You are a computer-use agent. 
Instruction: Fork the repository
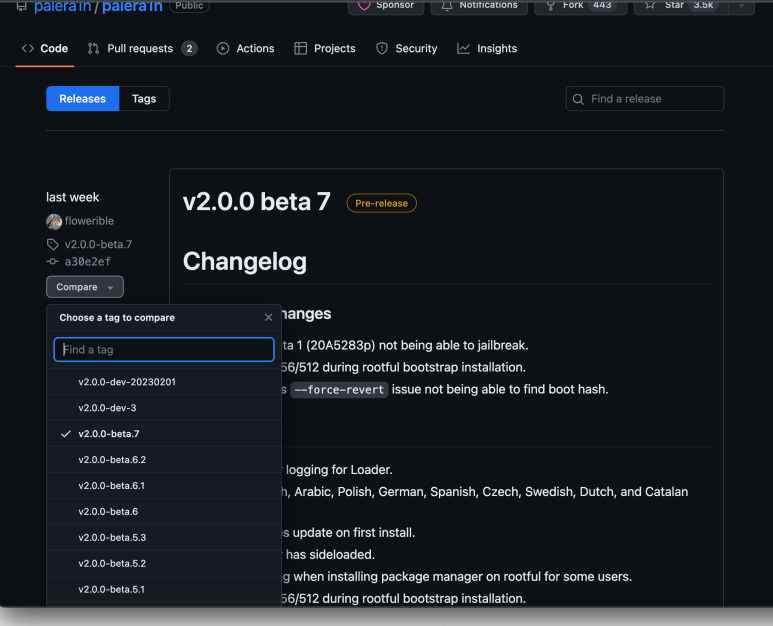point(580,6)
